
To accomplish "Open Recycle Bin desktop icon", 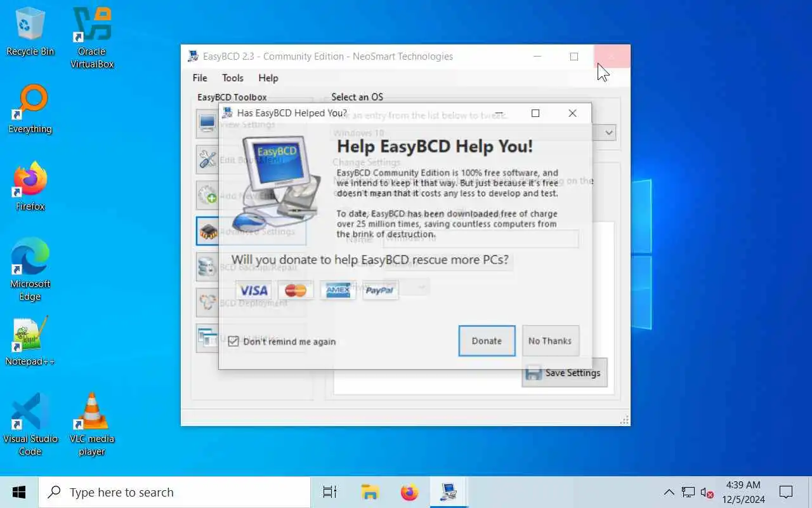I will tap(30, 32).
